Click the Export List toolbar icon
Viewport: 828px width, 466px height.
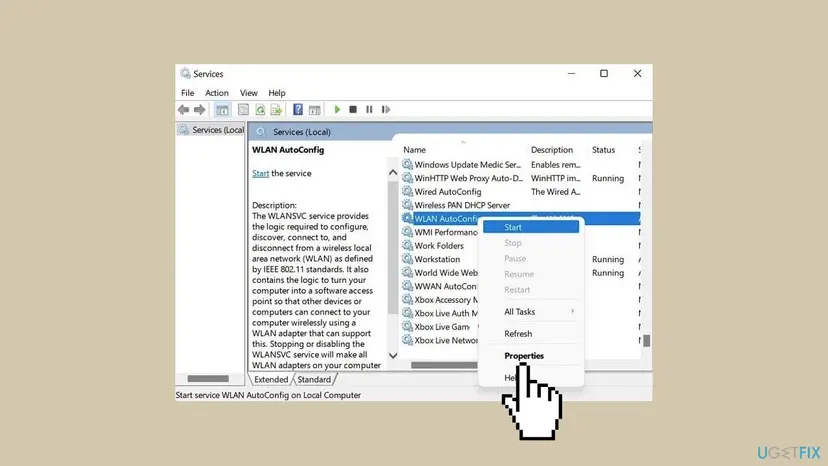click(x=276, y=109)
